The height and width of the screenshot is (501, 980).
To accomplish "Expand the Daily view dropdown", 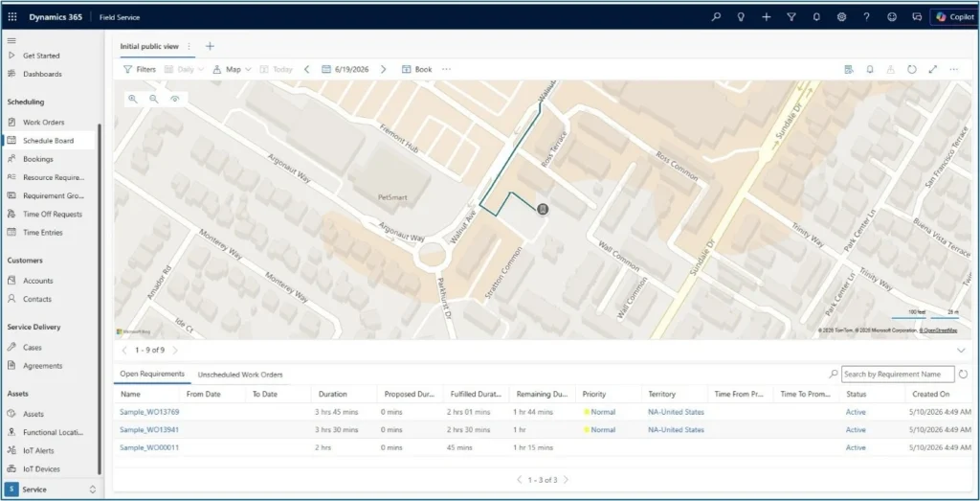I will coord(185,69).
